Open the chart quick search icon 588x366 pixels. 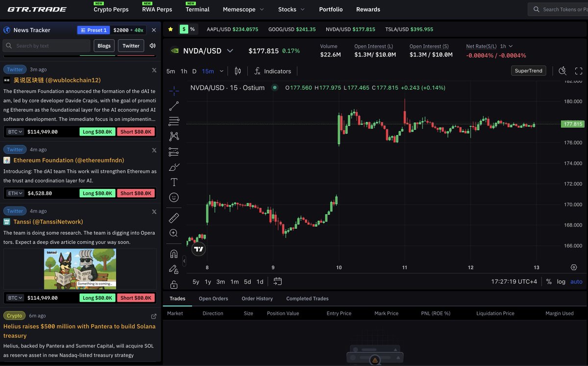pyautogui.click(x=563, y=71)
